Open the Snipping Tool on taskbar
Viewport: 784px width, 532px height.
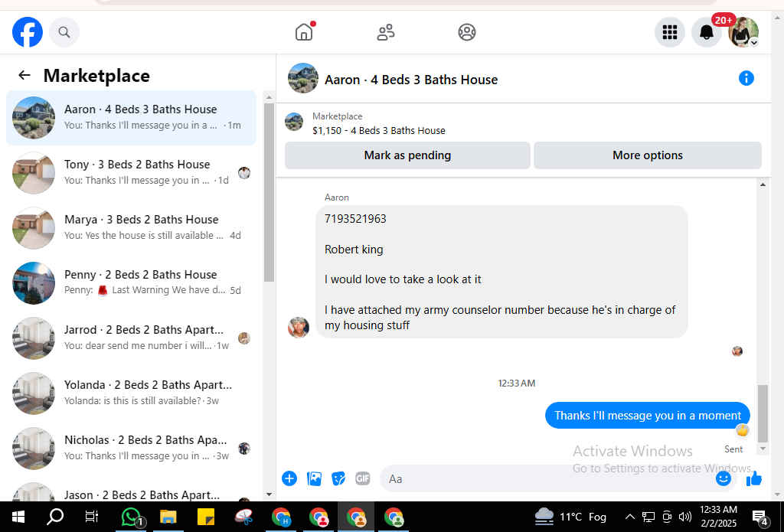[243, 517]
